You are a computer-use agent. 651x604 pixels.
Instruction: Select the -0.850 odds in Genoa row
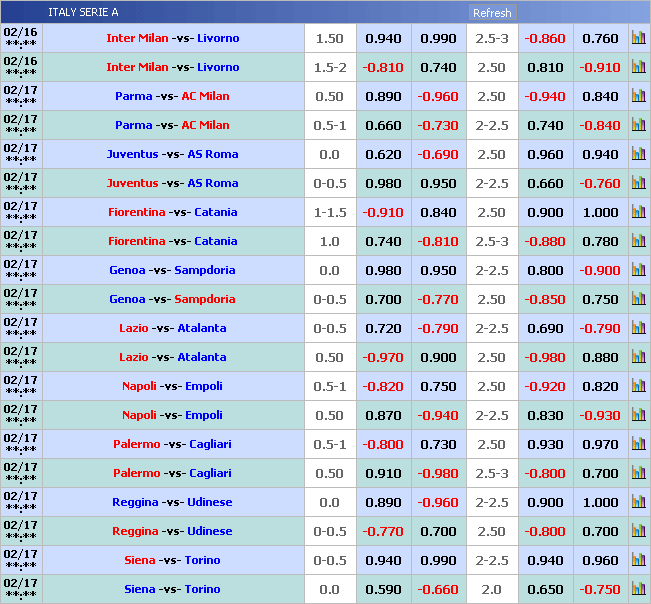(545, 300)
